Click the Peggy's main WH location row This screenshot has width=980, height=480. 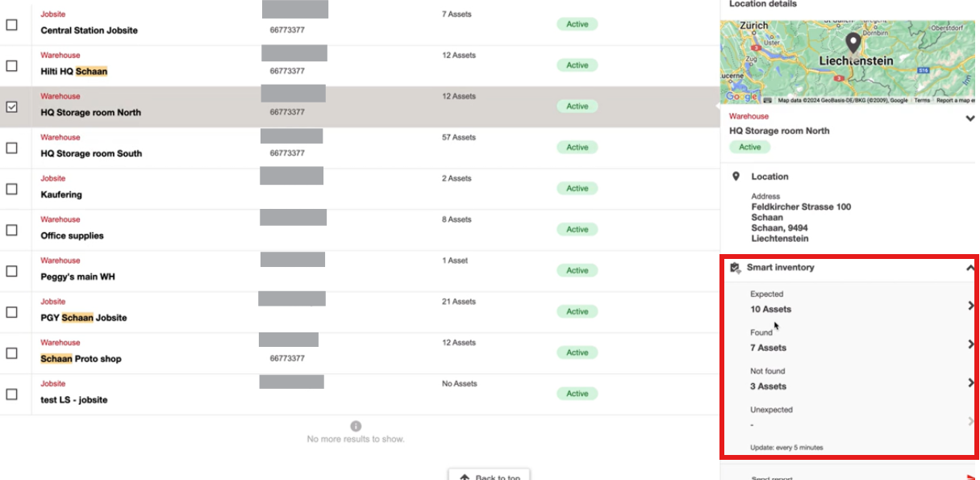tap(358, 270)
